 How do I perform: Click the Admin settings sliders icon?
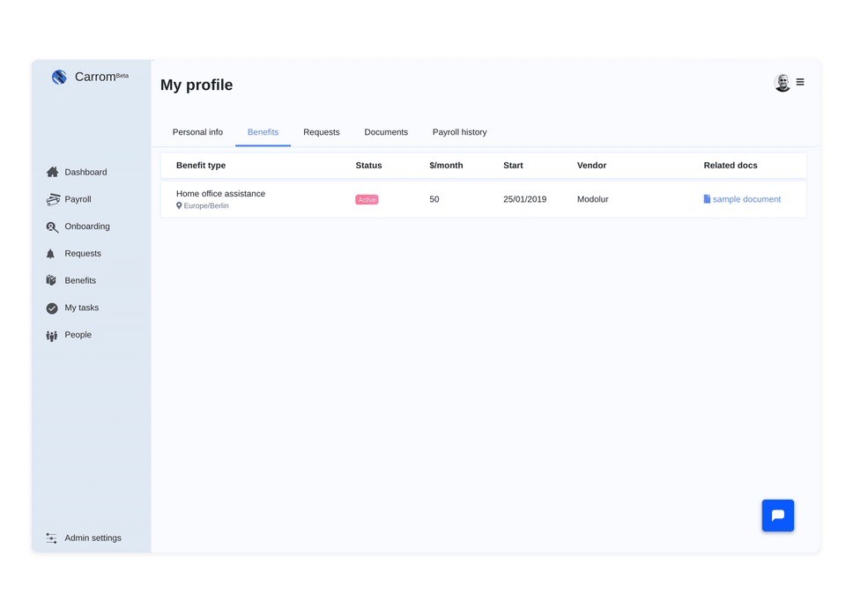coord(51,538)
